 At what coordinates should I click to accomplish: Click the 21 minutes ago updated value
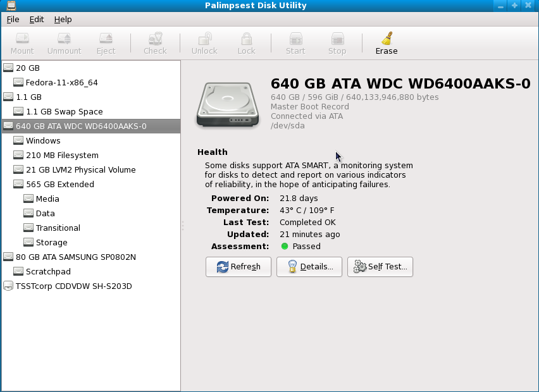pyautogui.click(x=310, y=235)
